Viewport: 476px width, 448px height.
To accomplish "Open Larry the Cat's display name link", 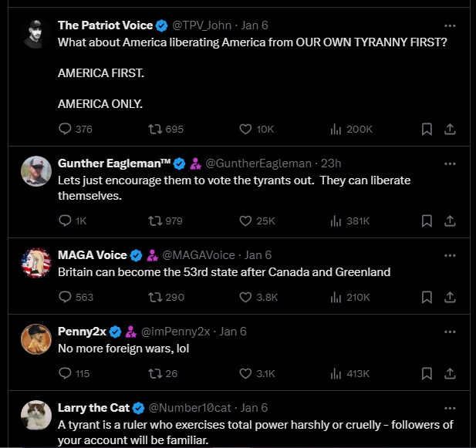I will (x=93, y=408).
